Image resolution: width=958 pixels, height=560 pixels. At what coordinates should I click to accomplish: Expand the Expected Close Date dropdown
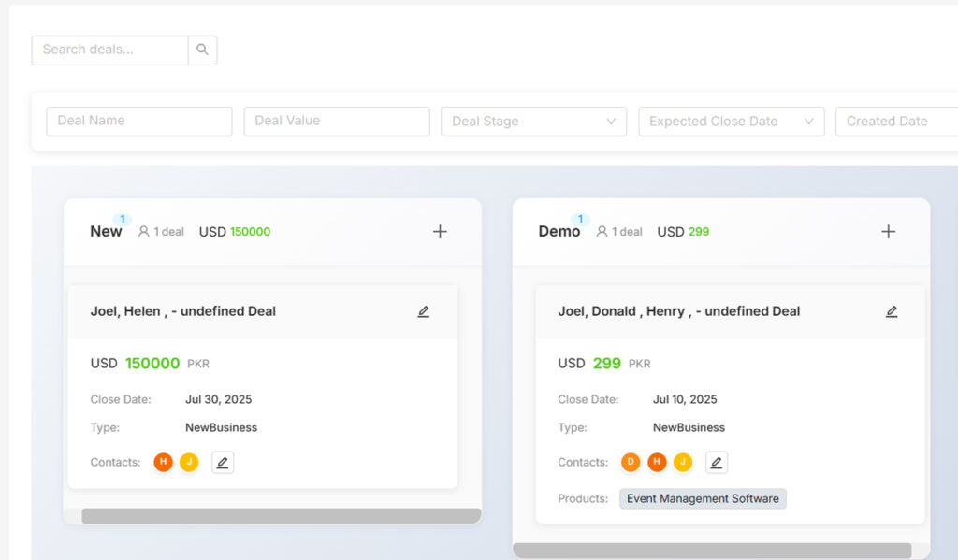731,122
